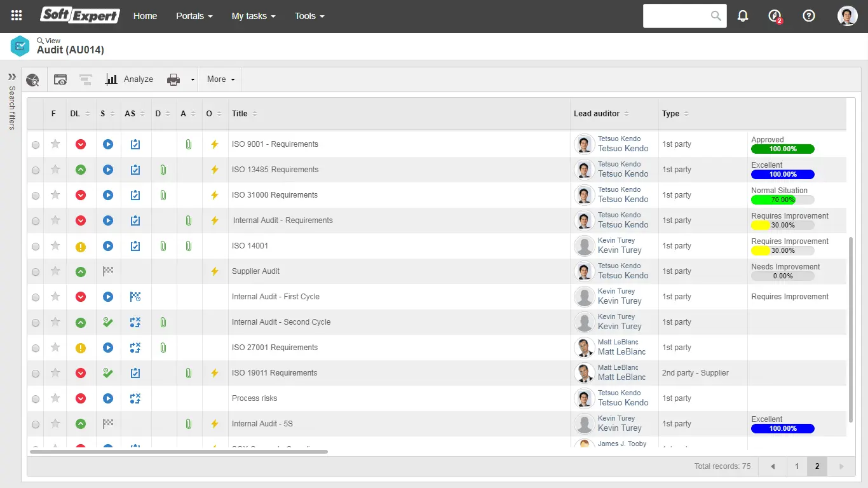
Task: Go to page 1 of records
Action: click(x=797, y=466)
